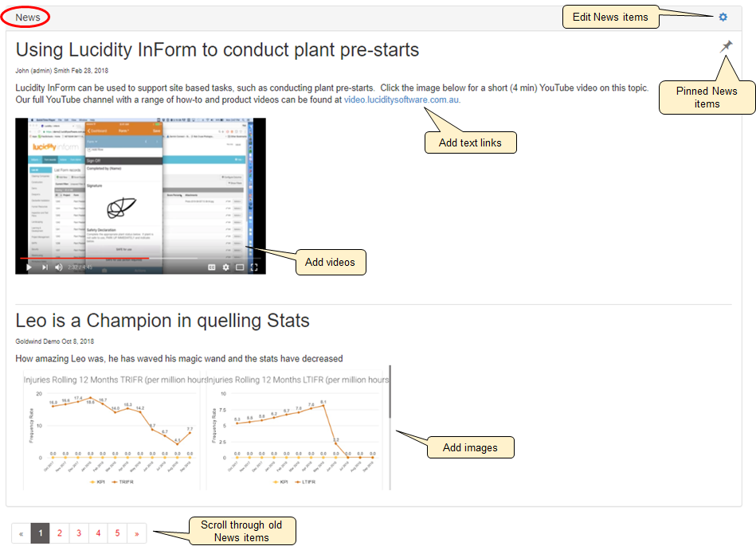
Task: Select the current page 1 button
Action: (x=41, y=533)
